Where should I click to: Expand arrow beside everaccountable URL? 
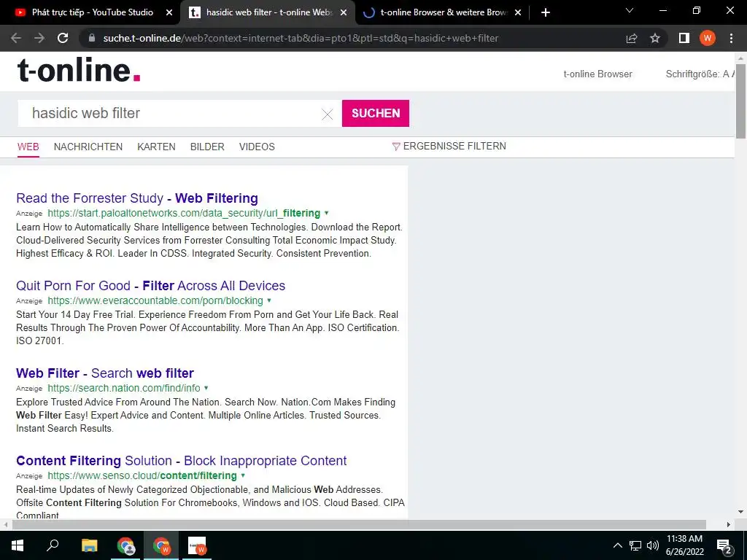pos(269,300)
